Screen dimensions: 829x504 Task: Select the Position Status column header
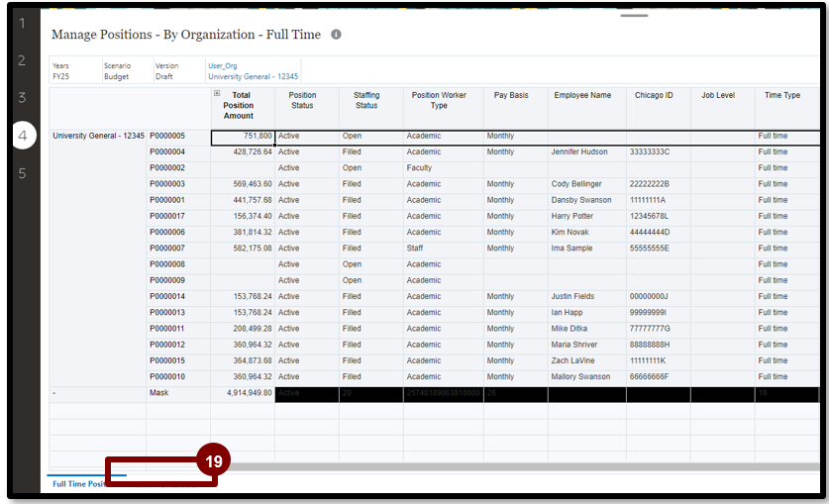307,108
